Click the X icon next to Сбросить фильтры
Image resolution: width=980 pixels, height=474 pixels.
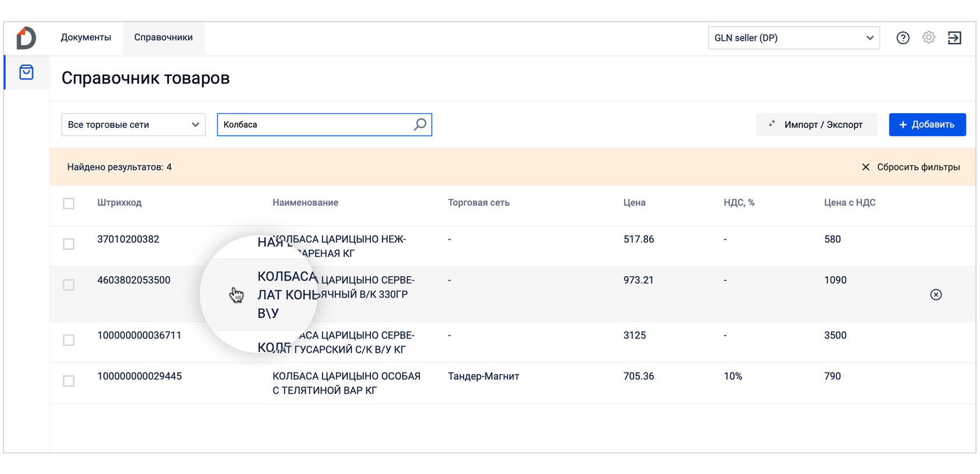(x=866, y=167)
